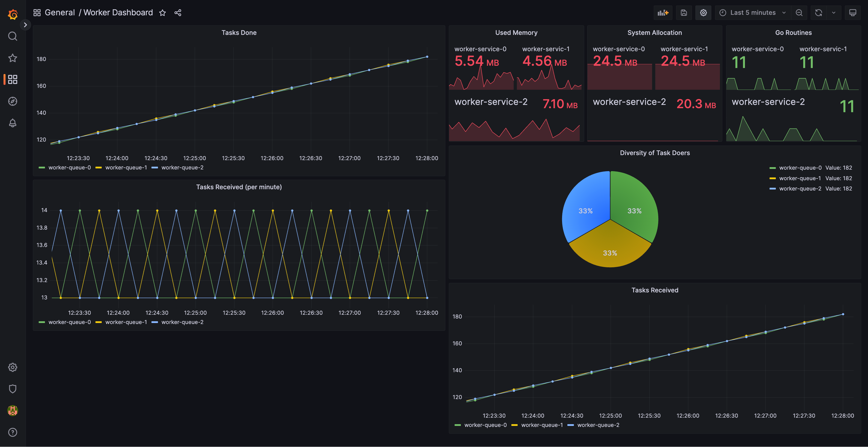Open dashboard settings gear in toolbar
The height and width of the screenshot is (447, 868).
tap(703, 13)
